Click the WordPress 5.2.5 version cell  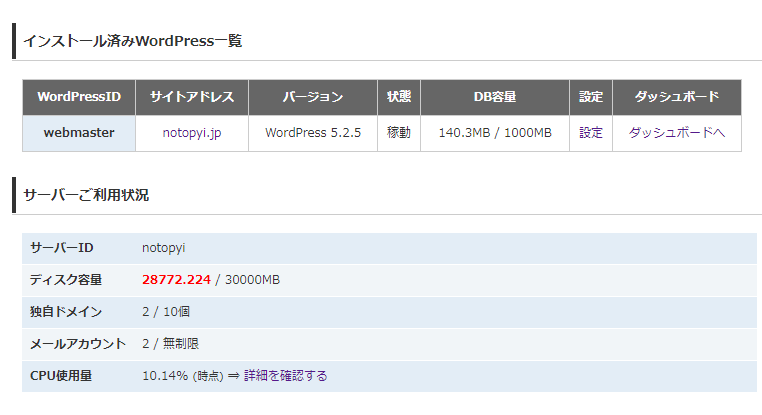tap(312, 132)
